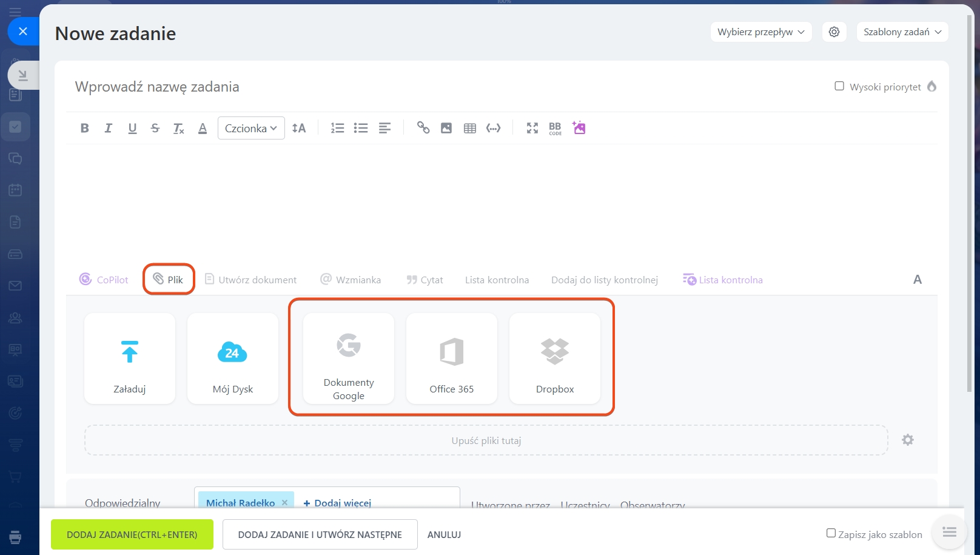Open the text alignment options
Viewport: 980px width, 555px height.
click(x=384, y=128)
